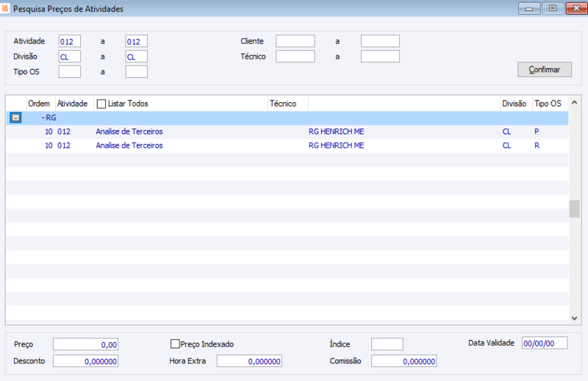Minimize the Pesquisa Preços window

pos(529,8)
